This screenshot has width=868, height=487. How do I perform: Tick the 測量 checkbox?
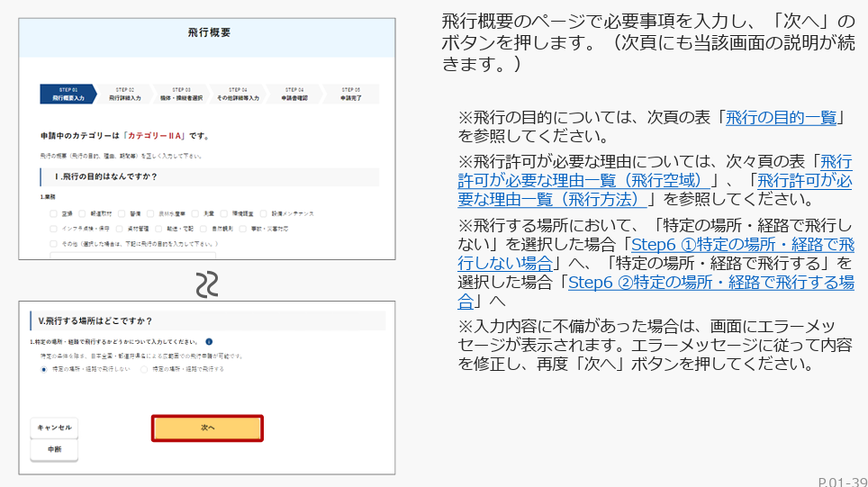coord(194,213)
